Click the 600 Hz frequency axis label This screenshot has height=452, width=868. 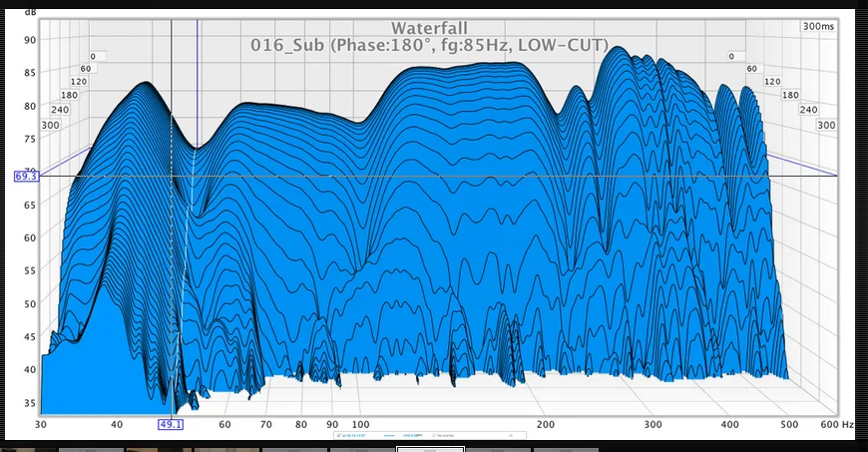[x=837, y=424]
